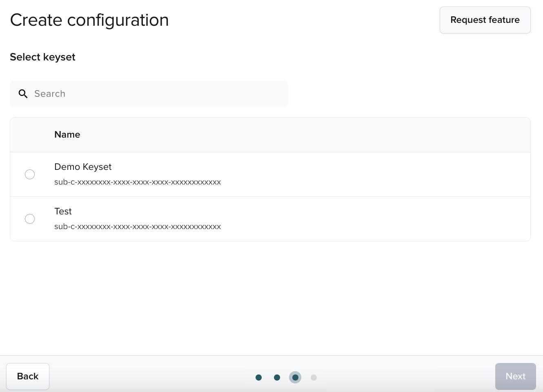Click the subscribe key under Test
The image size is (543, 392).
click(x=138, y=227)
